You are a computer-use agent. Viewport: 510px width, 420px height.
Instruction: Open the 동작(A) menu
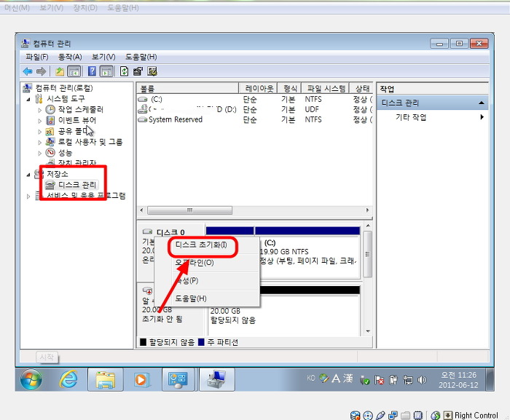70,57
